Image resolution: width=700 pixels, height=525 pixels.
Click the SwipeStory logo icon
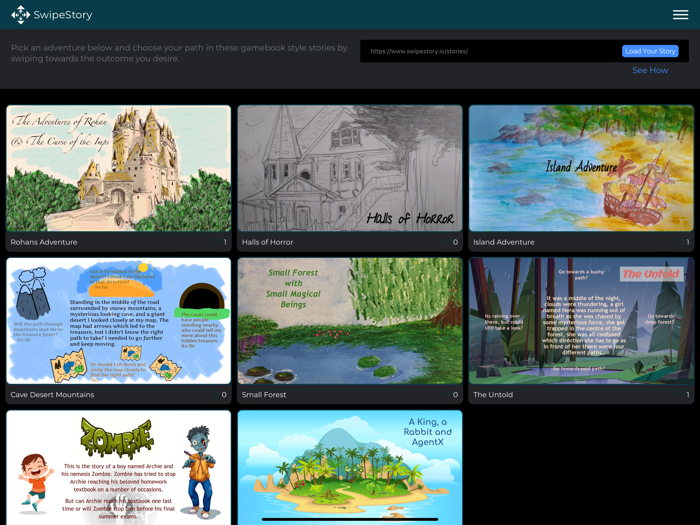[x=21, y=15]
